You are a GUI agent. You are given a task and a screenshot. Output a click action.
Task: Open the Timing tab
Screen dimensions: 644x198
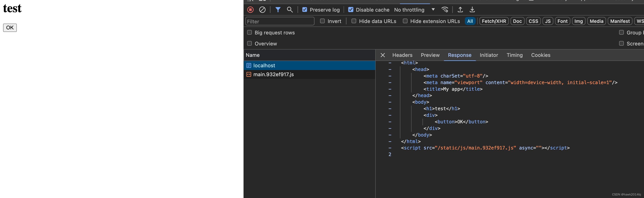click(515, 55)
